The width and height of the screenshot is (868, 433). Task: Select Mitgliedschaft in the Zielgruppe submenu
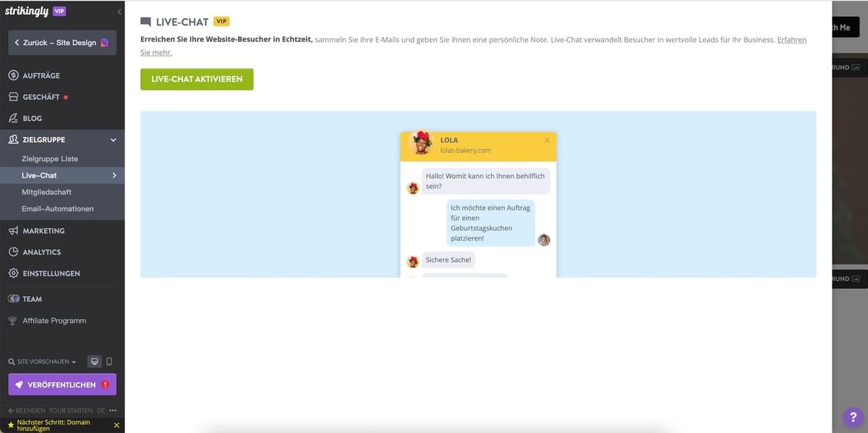tap(46, 192)
